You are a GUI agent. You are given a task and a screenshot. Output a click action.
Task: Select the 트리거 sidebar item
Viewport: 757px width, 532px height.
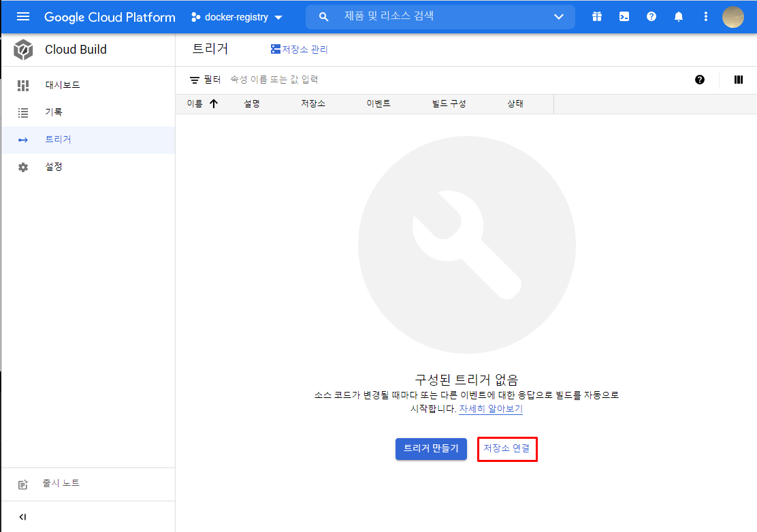point(88,140)
